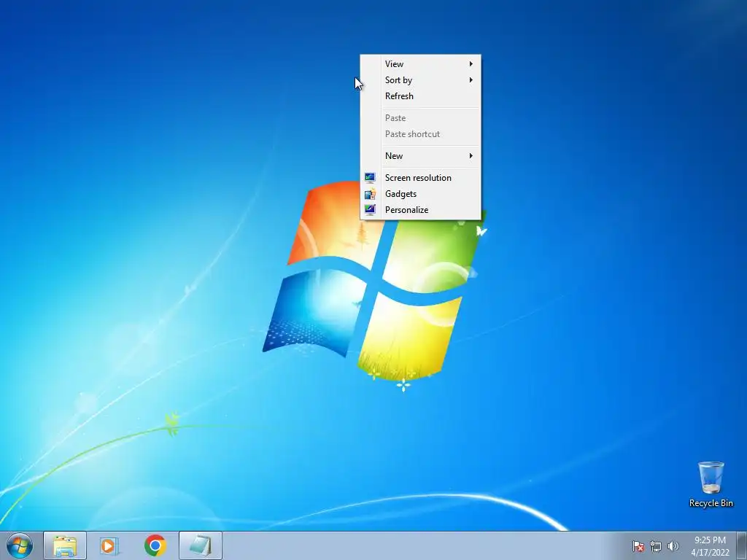Click the Gadgets menu icon

click(x=370, y=194)
